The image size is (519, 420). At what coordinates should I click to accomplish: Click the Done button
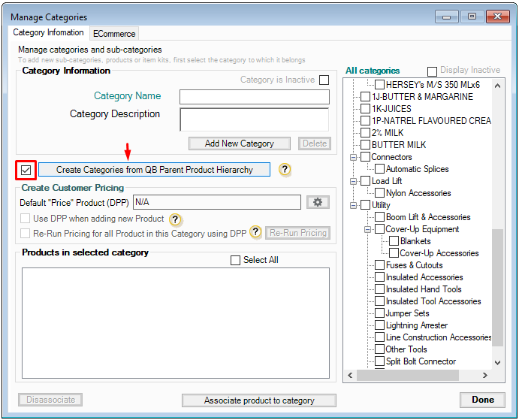(x=482, y=400)
